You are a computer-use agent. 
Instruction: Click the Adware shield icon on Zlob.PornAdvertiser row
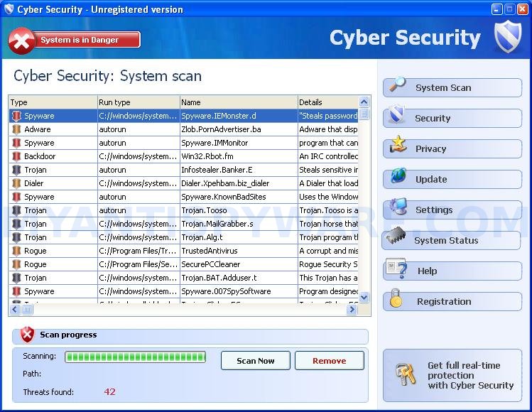tap(16, 129)
